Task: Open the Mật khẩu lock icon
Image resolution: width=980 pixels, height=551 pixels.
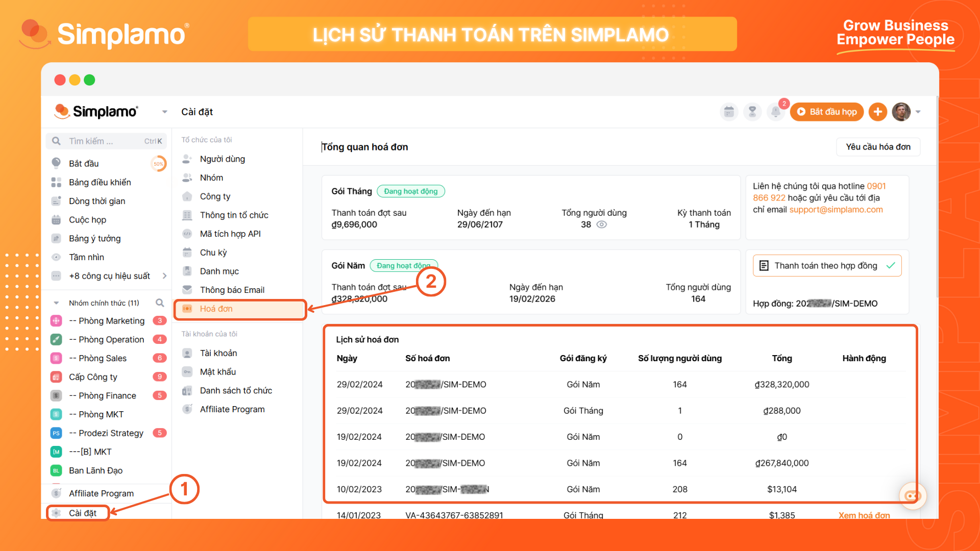Action: [187, 371]
